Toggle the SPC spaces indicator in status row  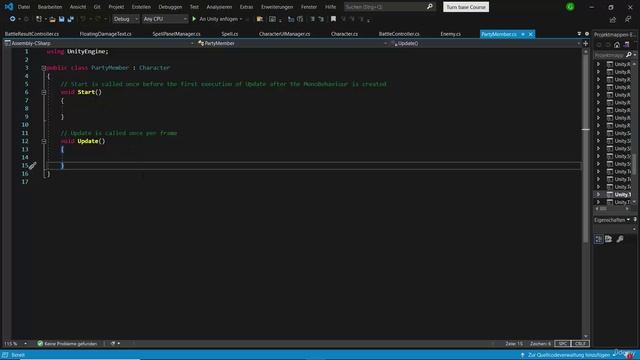[562, 343]
